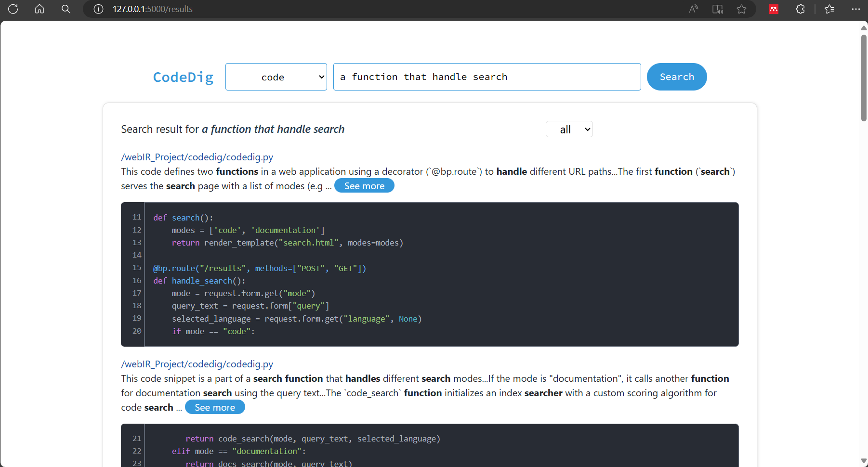
Task: Click the 'return render_template' code line
Action: point(288,243)
